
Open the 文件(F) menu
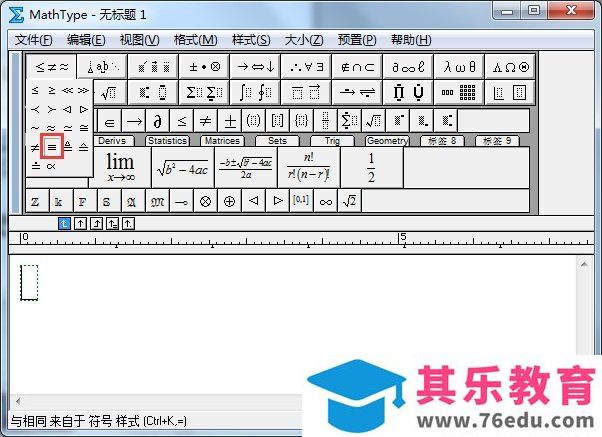coord(33,40)
